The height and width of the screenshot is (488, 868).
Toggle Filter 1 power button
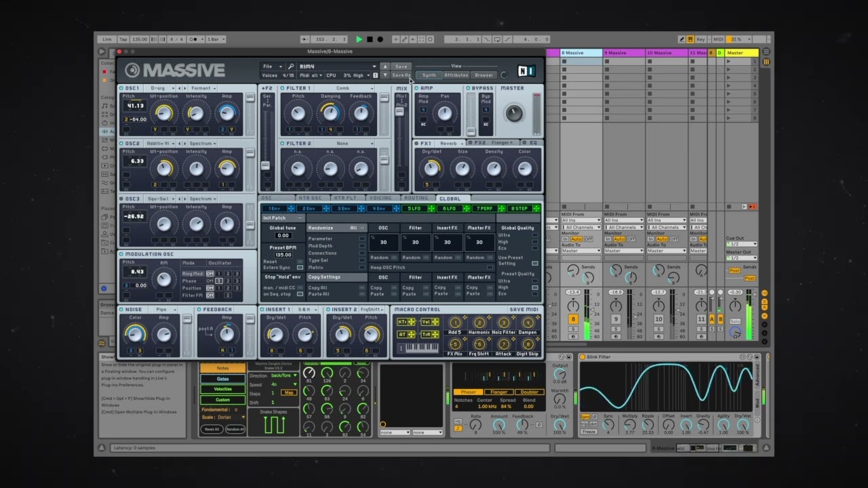click(x=283, y=88)
